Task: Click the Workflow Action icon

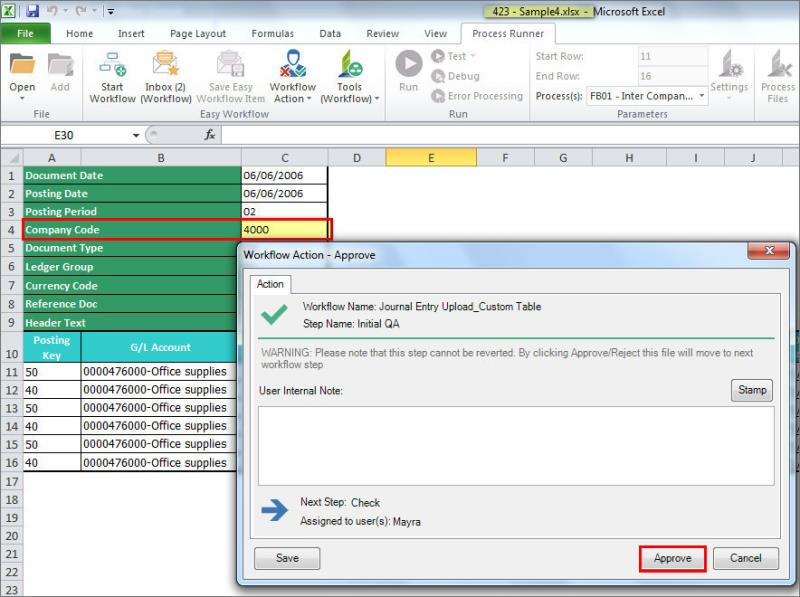Action: [x=292, y=67]
